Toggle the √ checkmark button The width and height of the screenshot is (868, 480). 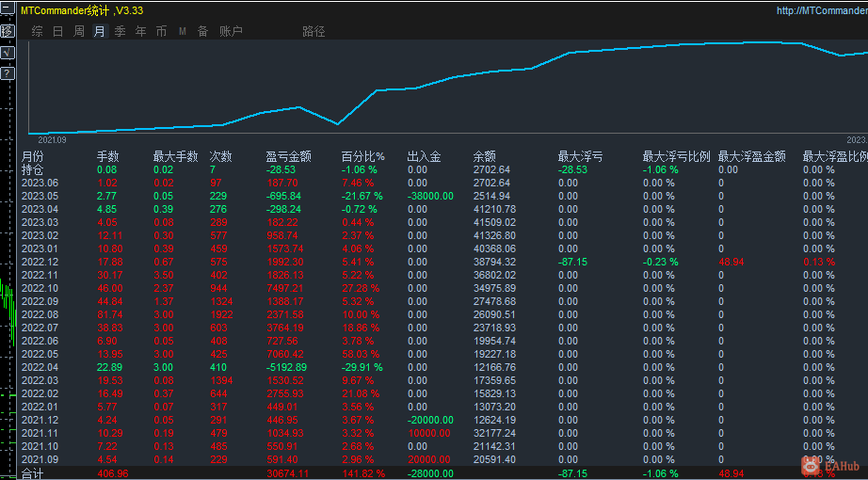tap(7, 52)
